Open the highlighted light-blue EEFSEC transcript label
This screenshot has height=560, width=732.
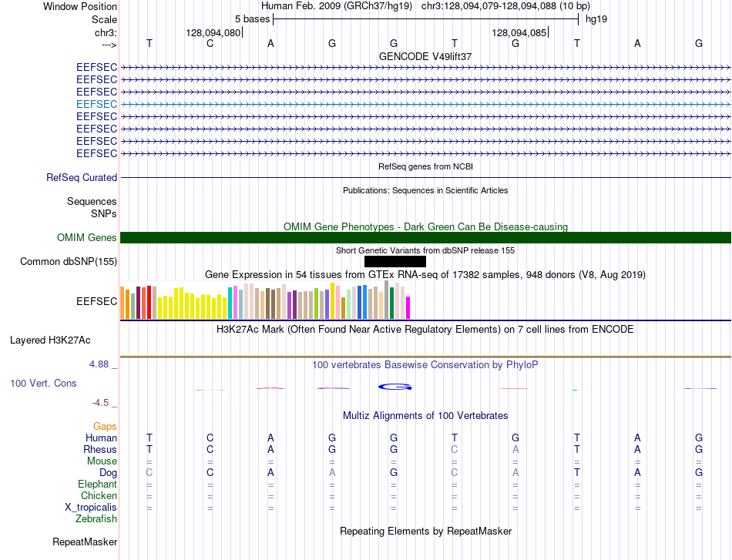tap(96, 104)
